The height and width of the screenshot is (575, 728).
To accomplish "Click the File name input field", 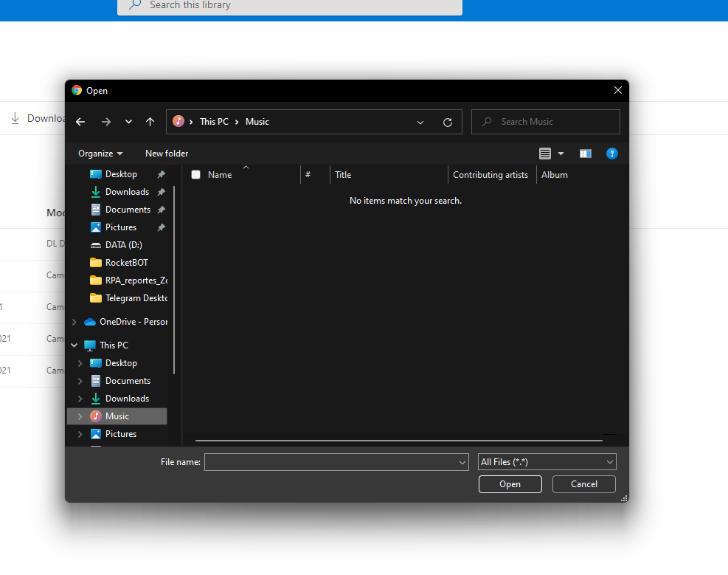I will click(330, 462).
